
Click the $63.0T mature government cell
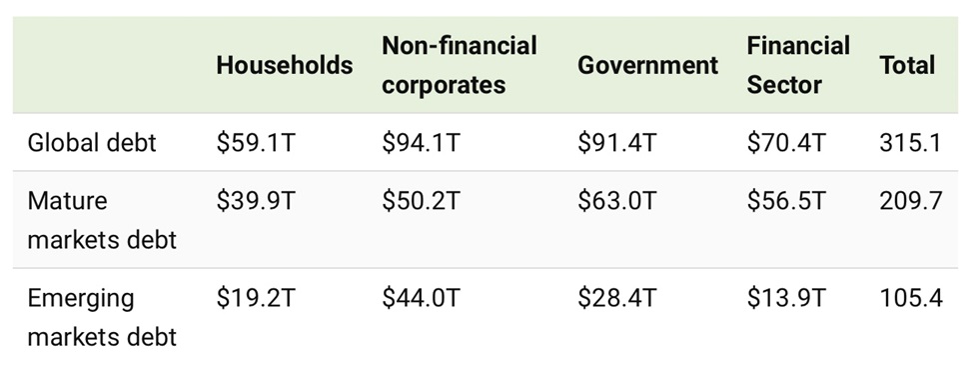coord(617,201)
